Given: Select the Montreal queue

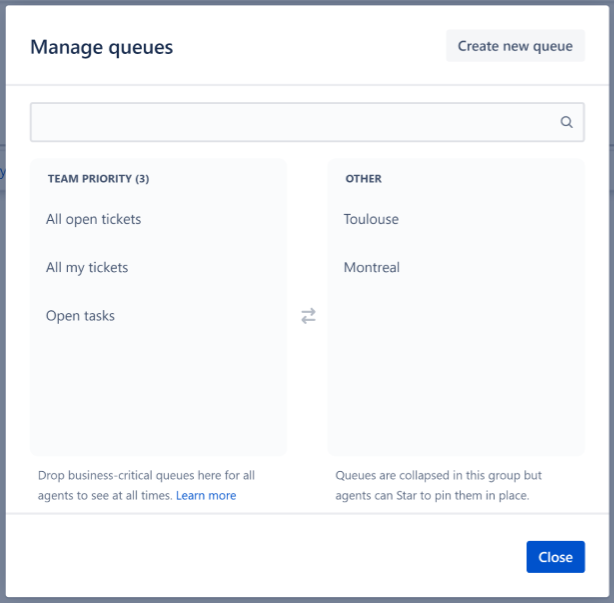Looking at the screenshot, I should 371,267.
